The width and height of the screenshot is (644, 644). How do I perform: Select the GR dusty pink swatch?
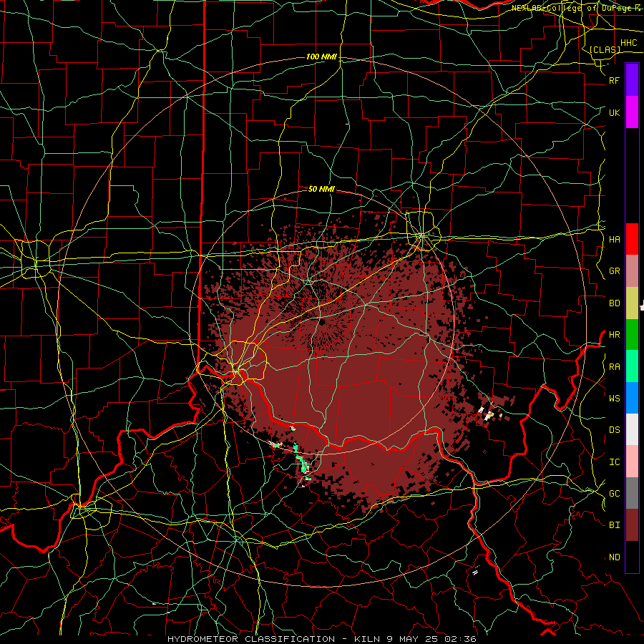(x=632, y=271)
